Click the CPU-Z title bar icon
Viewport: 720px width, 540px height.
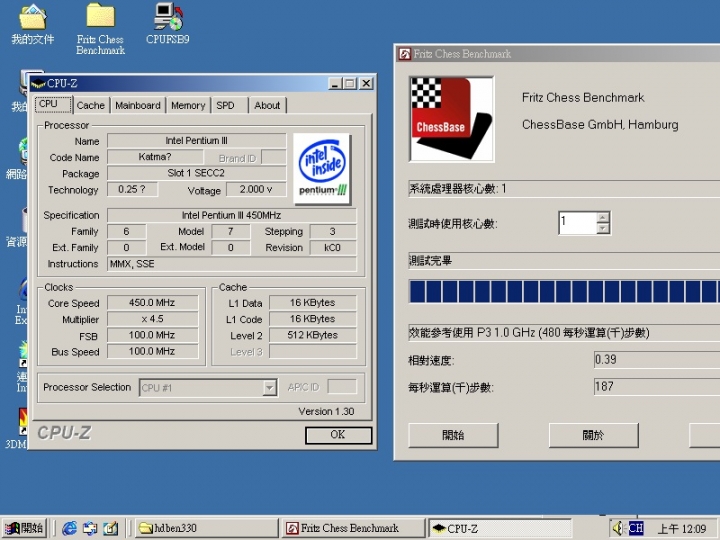click(38, 84)
